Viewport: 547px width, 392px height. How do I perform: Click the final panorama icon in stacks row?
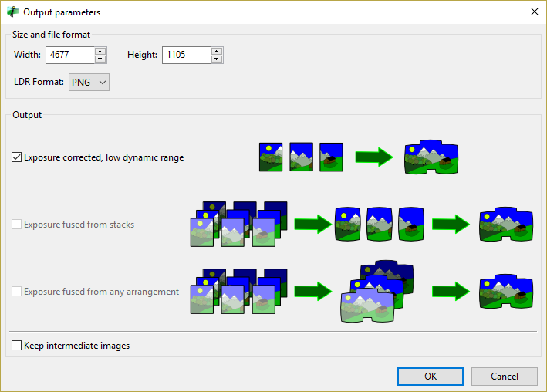[506, 224]
